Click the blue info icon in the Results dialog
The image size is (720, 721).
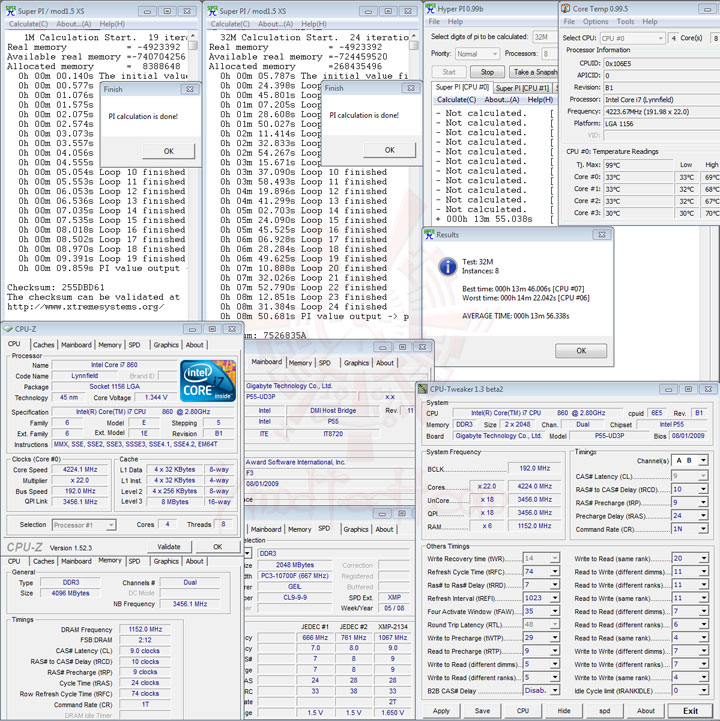click(447, 266)
